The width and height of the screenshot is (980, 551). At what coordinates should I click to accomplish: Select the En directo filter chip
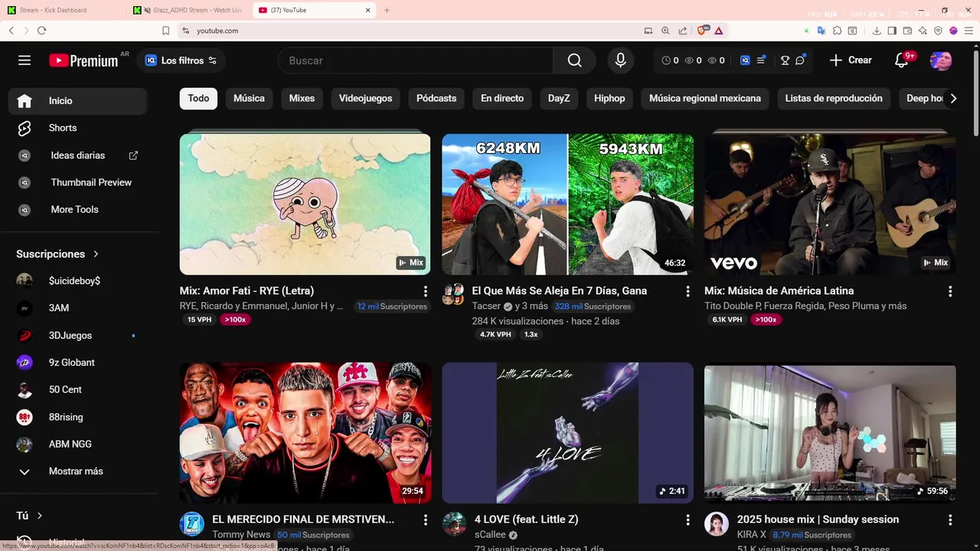[502, 98]
